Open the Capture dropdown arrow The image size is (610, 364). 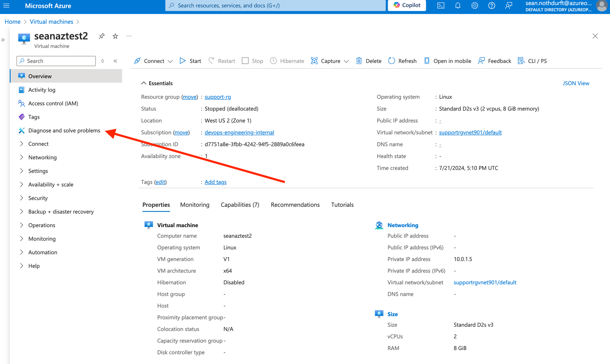point(346,61)
